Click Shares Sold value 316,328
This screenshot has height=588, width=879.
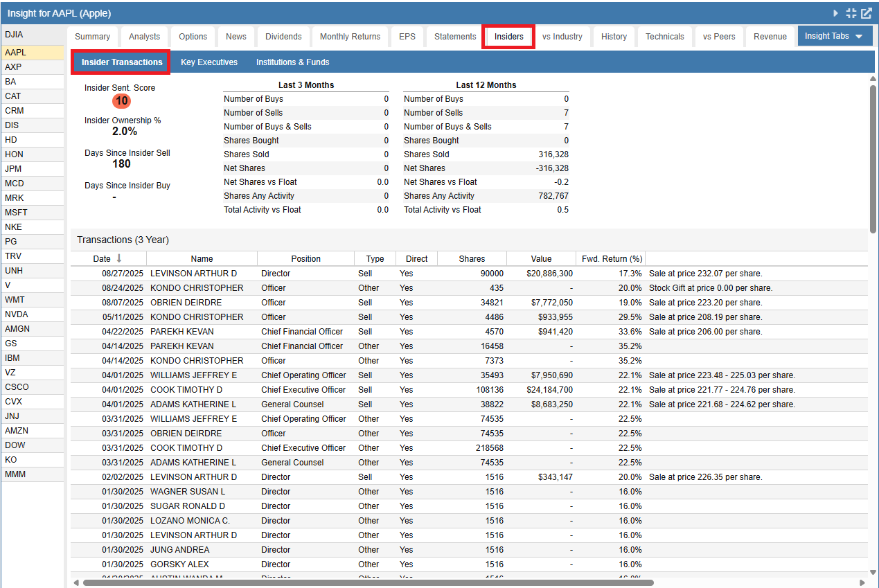coord(553,154)
